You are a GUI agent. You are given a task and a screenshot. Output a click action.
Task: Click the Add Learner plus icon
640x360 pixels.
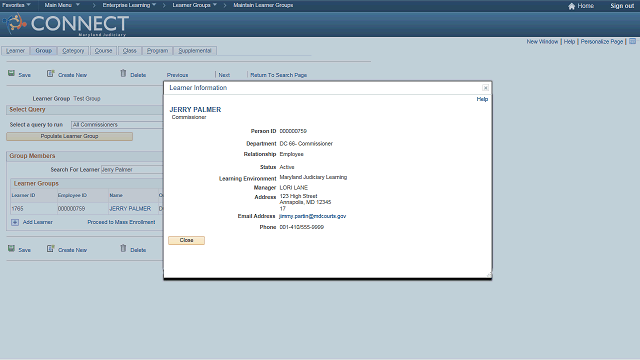(x=15, y=222)
